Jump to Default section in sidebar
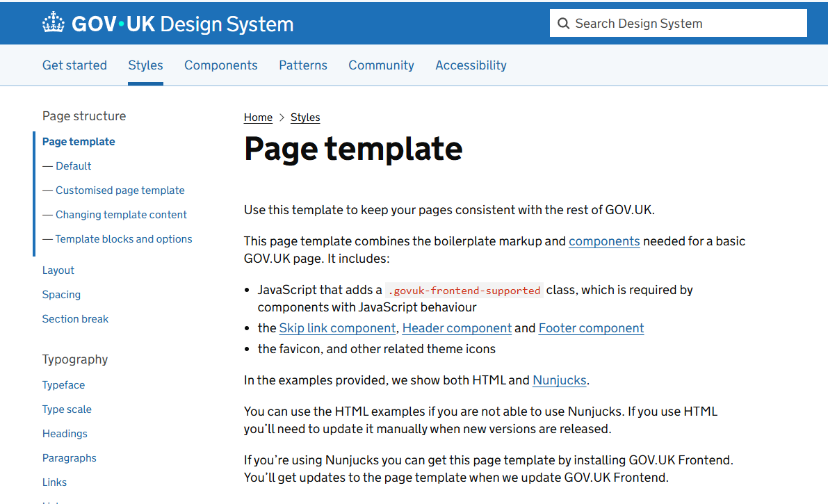Screen dimensions: 828x504 click(74, 166)
